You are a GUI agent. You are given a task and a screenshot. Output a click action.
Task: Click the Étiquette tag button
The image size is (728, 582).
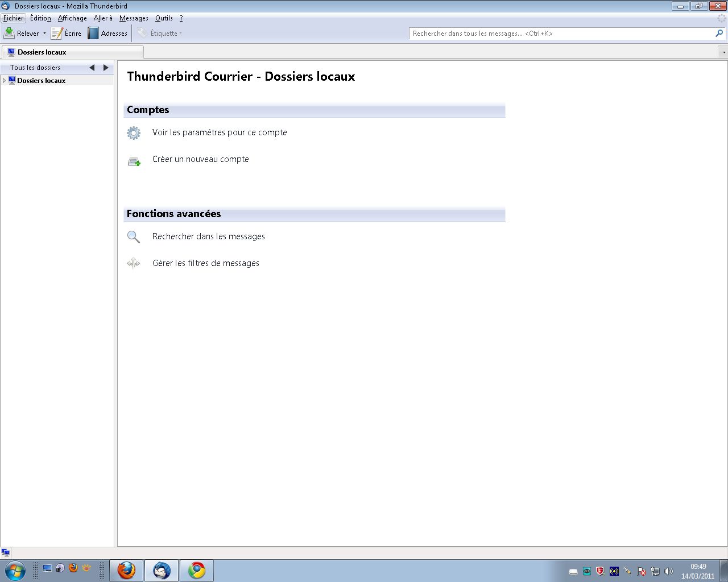[x=160, y=34]
